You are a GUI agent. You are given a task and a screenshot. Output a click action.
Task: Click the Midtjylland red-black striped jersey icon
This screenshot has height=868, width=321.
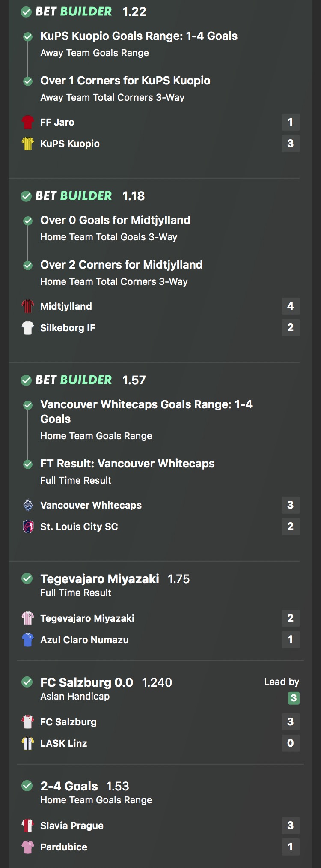28,306
